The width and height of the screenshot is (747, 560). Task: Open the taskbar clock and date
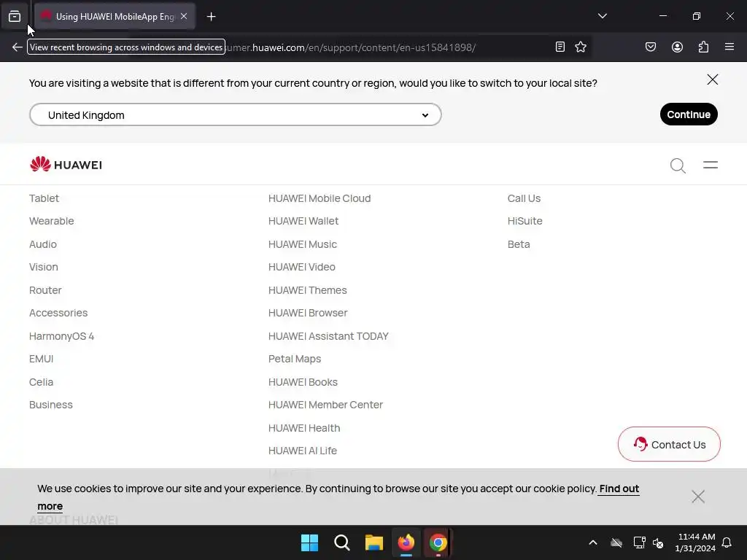coord(695,542)
